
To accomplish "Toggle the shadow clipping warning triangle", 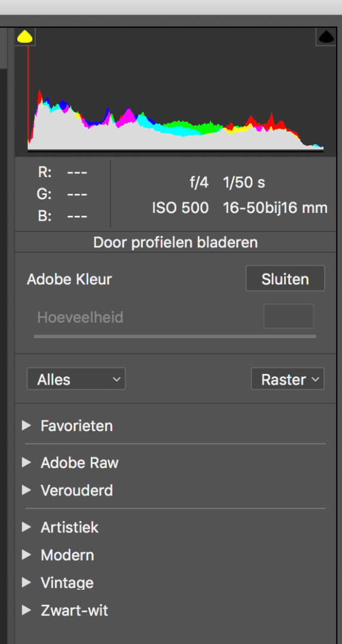I will click(x=25, y=37).
